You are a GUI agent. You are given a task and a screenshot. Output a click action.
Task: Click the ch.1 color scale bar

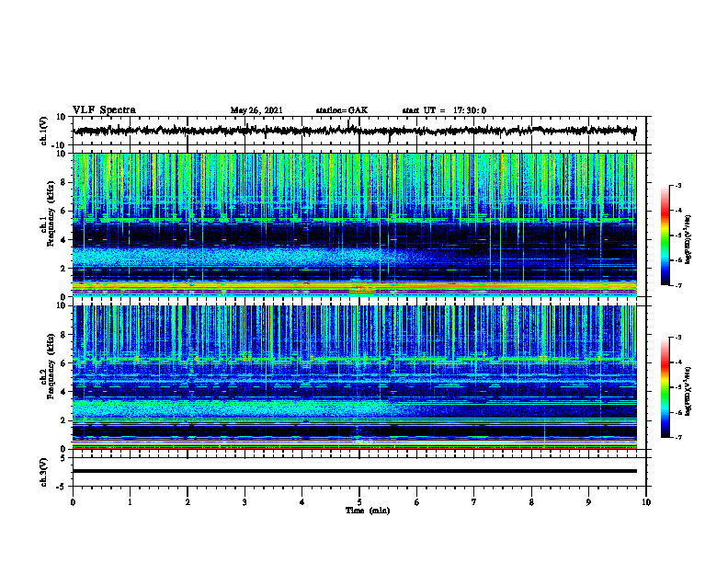click(x=665, y=236)
